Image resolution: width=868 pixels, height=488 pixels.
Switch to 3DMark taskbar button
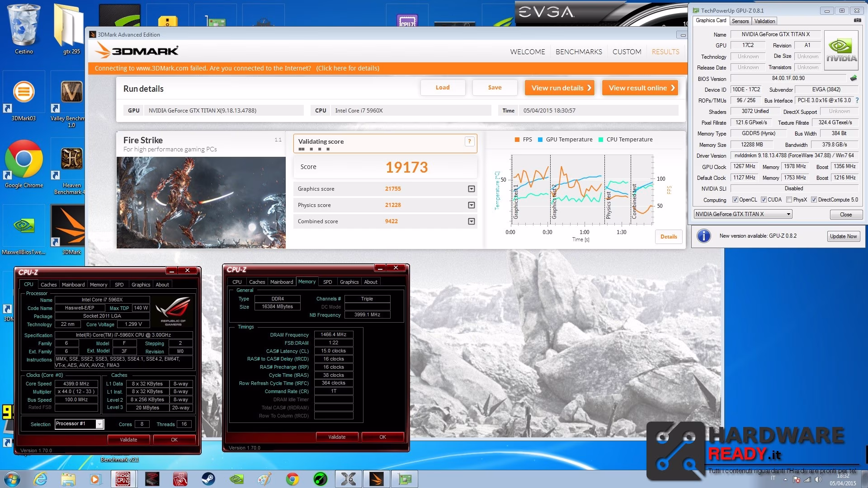click(377, 479)
